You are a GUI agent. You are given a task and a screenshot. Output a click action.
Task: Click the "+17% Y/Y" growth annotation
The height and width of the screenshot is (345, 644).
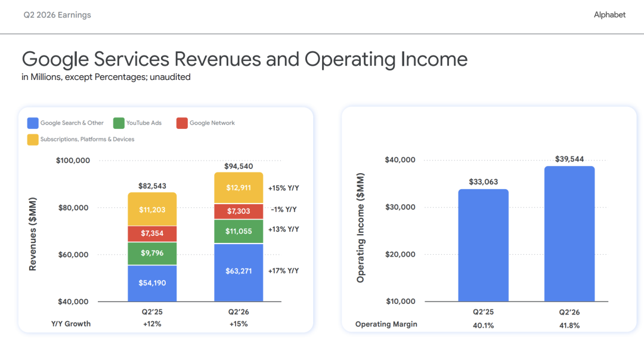point(283,270)
